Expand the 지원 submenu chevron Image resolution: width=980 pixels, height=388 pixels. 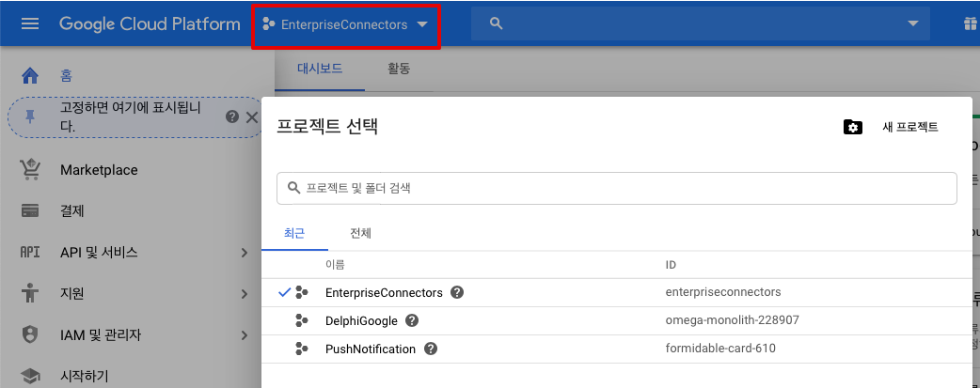(x=245, y=294)
